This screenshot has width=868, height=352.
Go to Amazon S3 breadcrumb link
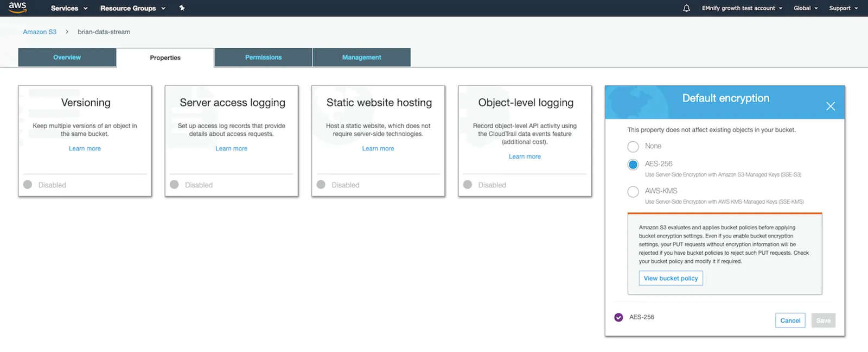(40, 32)
